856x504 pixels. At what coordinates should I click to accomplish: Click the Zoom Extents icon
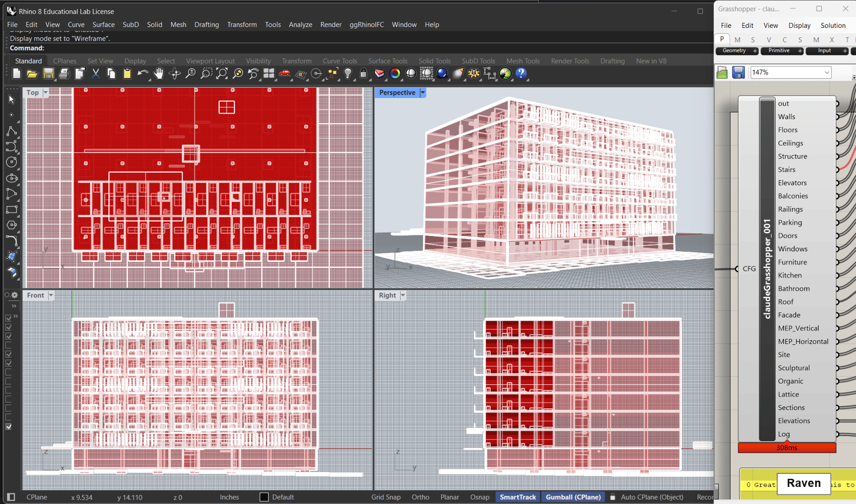pyautogui.click(x=222, y=74)
